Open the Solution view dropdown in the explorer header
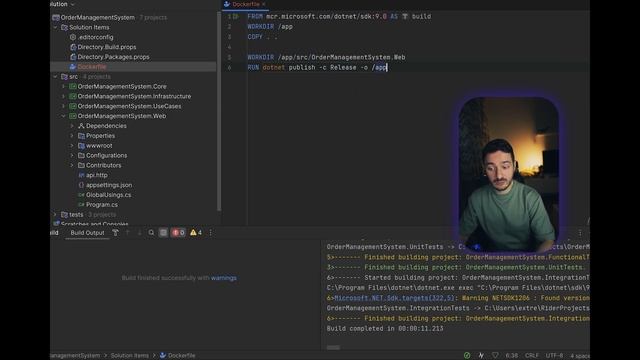The width and height of the screenshot is (640, 360). 73,4
